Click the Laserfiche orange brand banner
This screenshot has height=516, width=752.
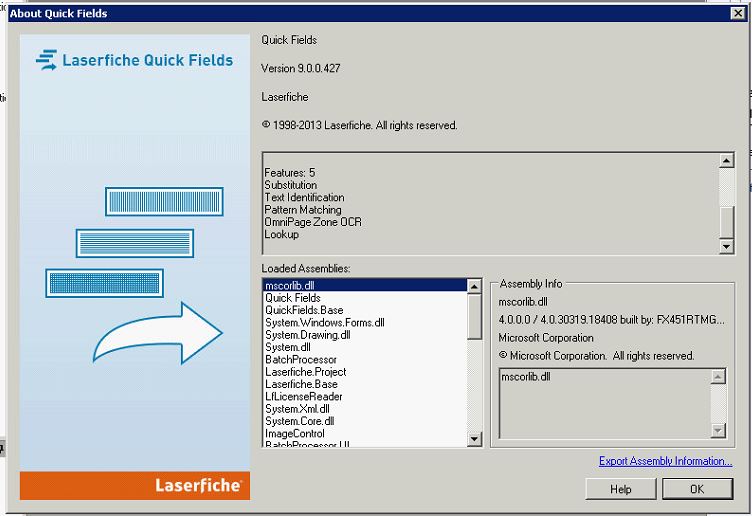pos(135,485)
